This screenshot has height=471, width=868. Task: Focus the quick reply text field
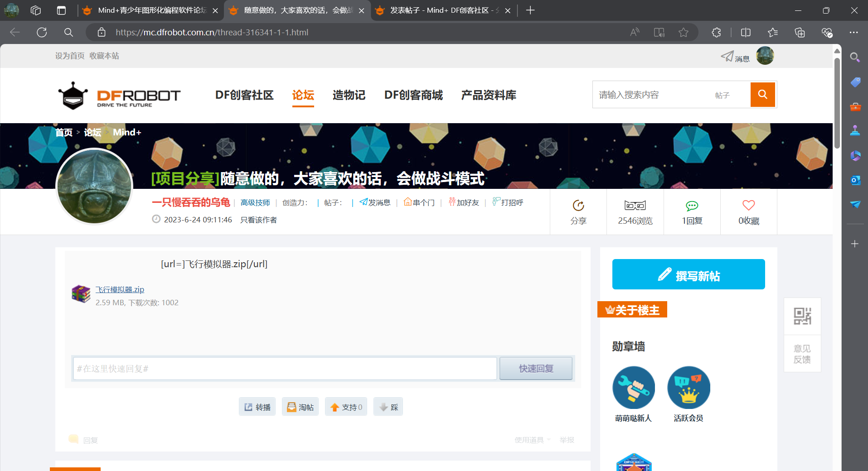pos(285,369)
